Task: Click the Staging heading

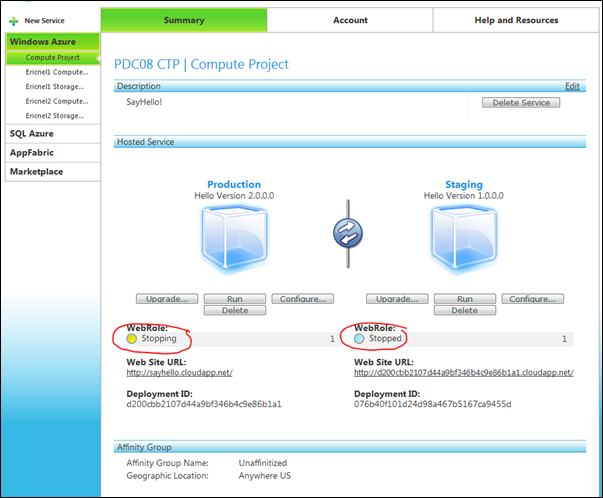Action: coord(464,185)
